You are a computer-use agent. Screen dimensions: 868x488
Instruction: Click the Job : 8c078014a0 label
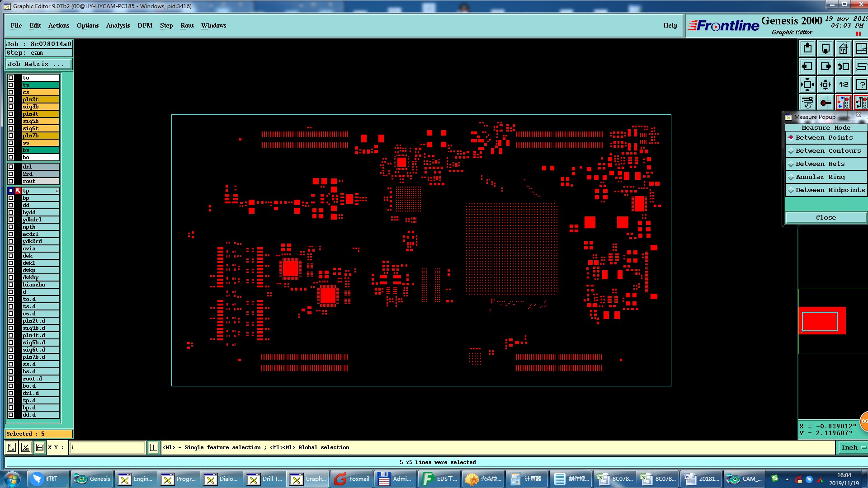38,44
